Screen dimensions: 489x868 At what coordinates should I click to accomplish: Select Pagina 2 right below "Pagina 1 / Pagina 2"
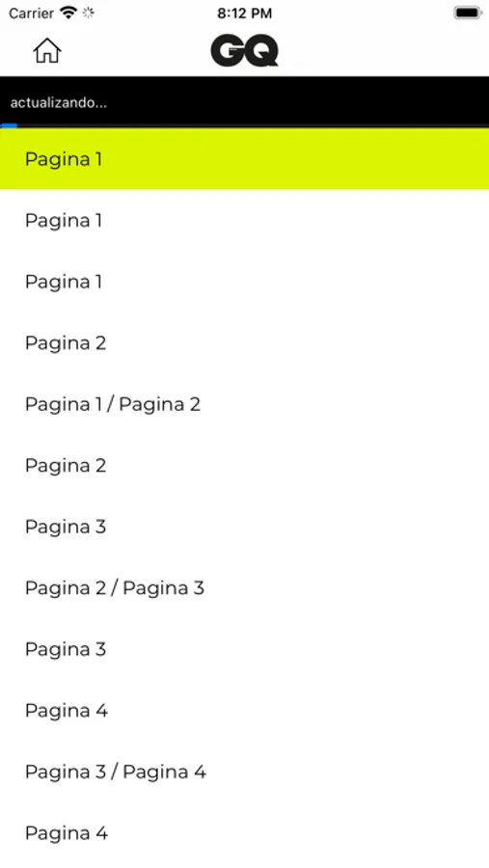244,466
